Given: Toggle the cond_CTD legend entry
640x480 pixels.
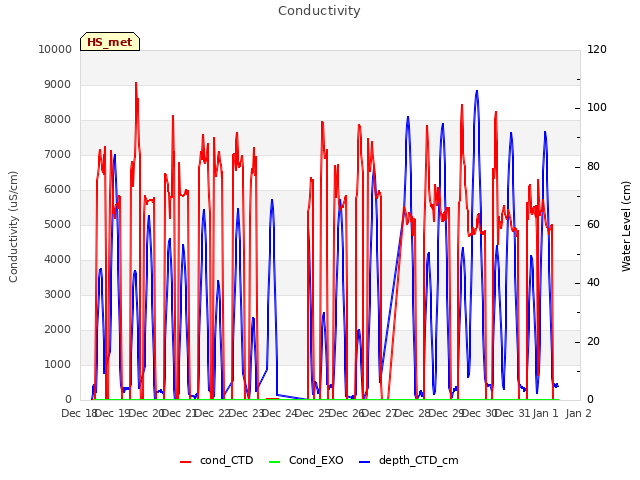Looking at the screenshot, I should (x=217, y=460).
